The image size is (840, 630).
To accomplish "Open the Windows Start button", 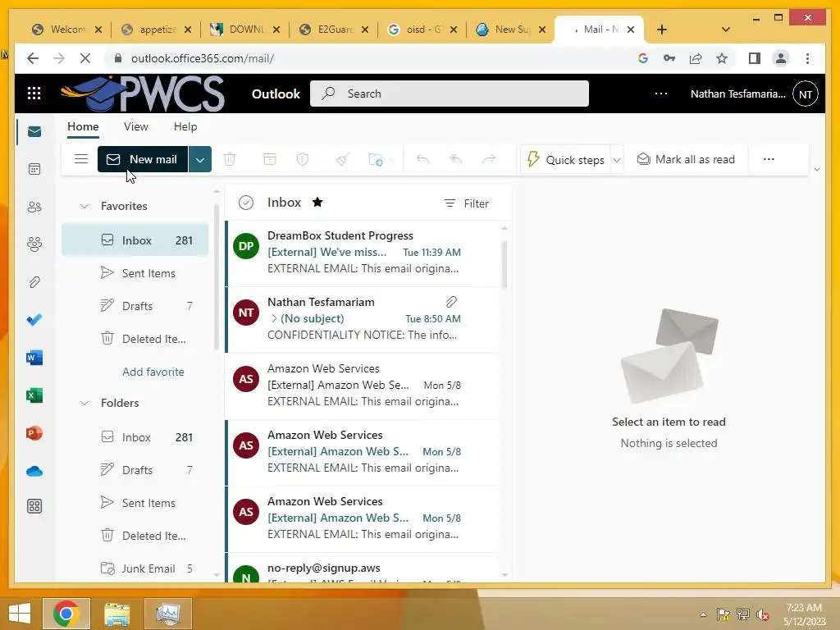I will point(20,614).
